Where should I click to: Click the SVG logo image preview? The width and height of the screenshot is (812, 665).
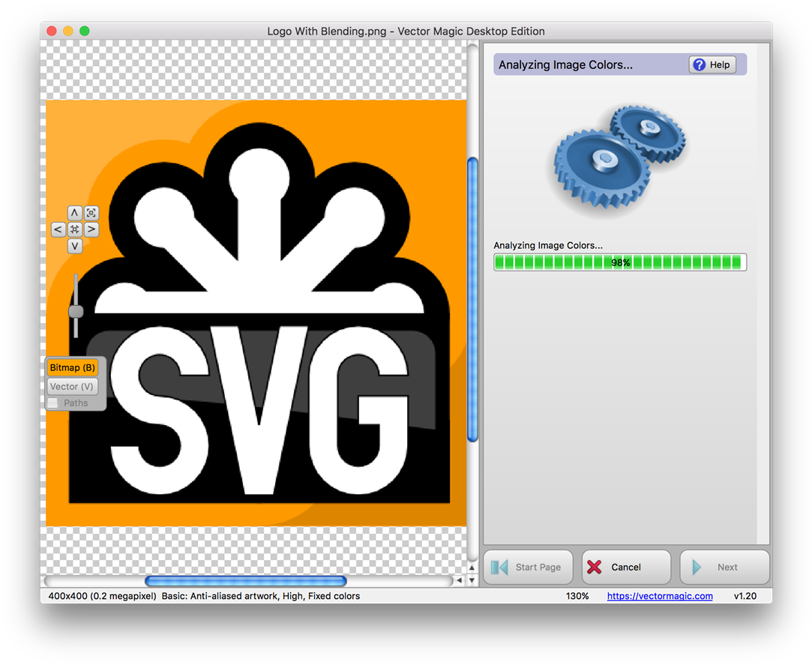pos(256,313)
